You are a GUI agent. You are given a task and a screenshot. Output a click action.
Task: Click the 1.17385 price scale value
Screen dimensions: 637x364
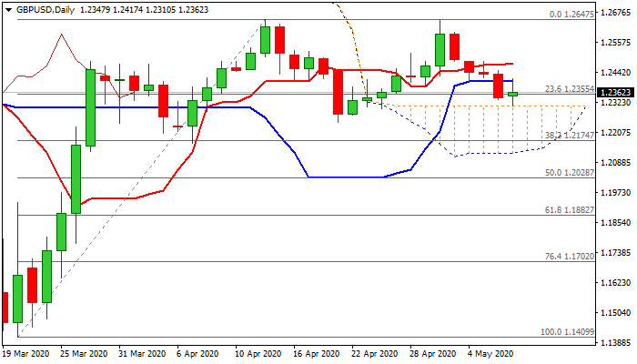616,253
